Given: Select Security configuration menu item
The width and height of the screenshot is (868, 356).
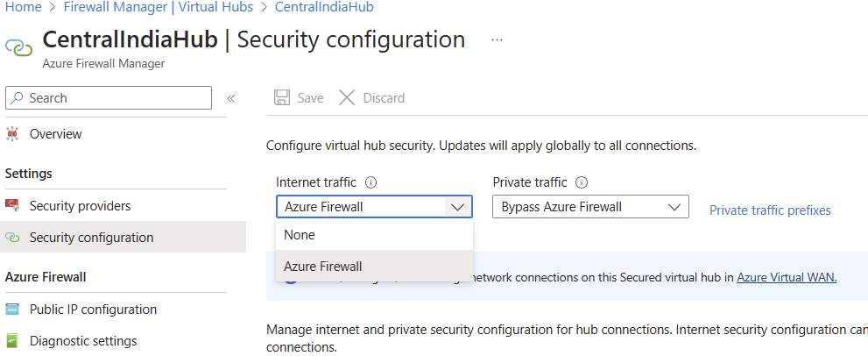Looking at the screenshot, I should click(x=91, y=238).
